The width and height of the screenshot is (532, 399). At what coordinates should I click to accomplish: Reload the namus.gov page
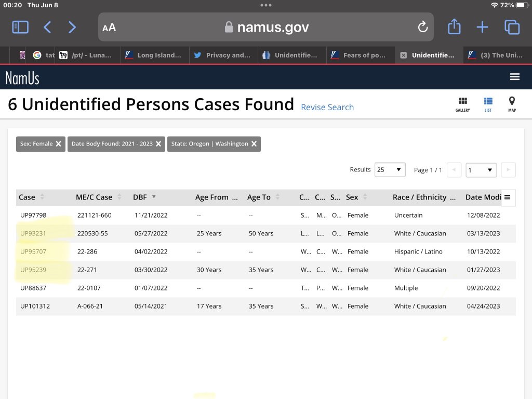point(422,27)
